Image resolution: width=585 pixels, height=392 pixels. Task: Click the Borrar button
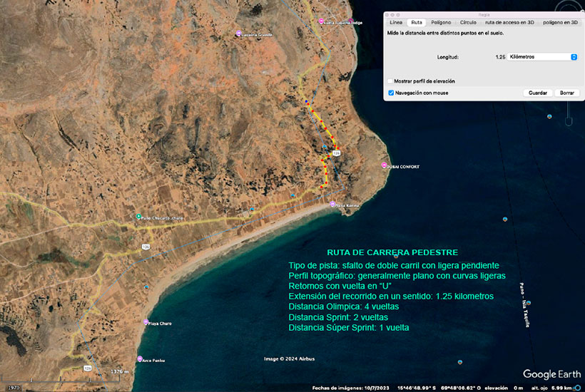tap(566, 93)
